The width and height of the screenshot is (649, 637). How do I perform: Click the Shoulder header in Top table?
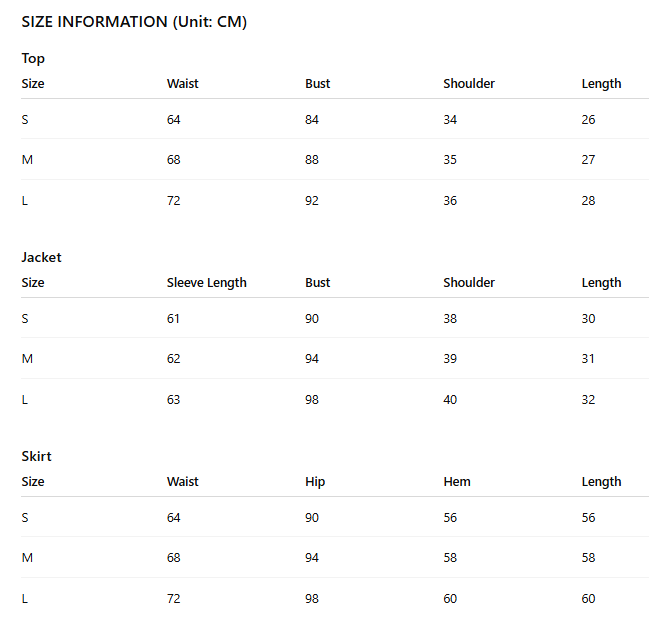[469, 84]
